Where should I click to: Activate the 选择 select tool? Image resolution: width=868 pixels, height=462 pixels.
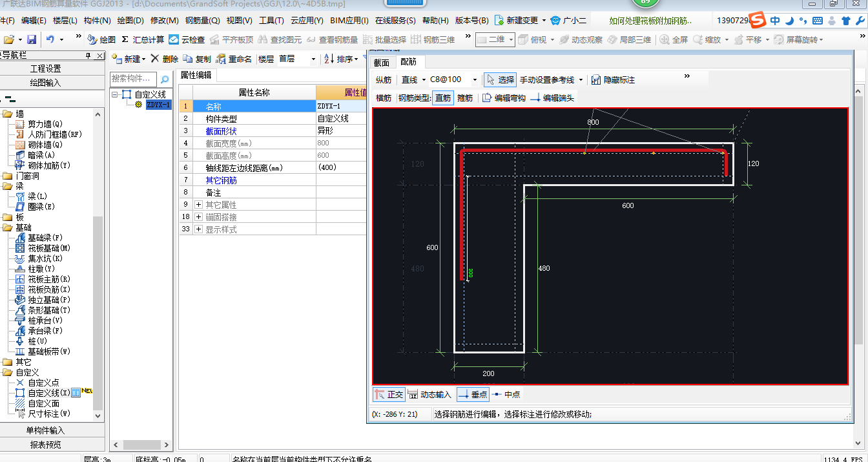click(500, 80)
